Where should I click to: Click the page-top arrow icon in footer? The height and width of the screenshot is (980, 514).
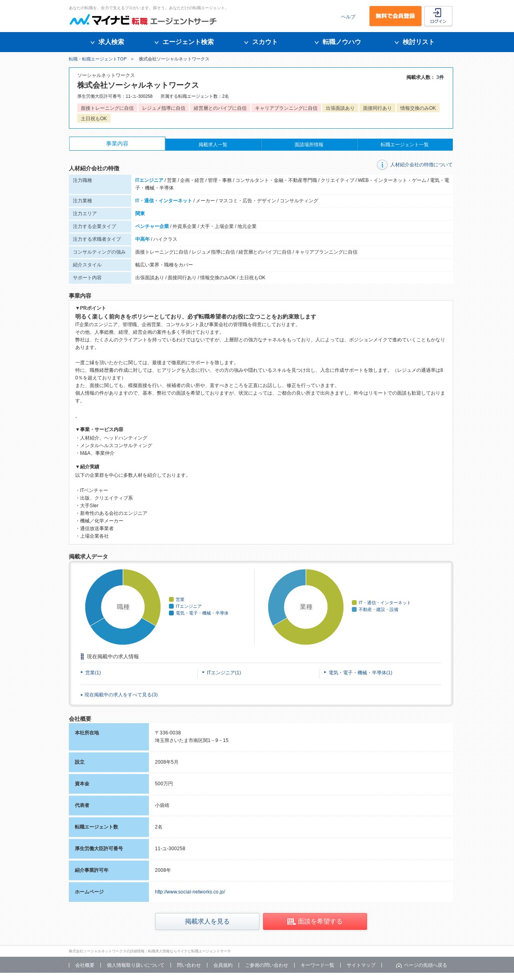pos(399,966)
